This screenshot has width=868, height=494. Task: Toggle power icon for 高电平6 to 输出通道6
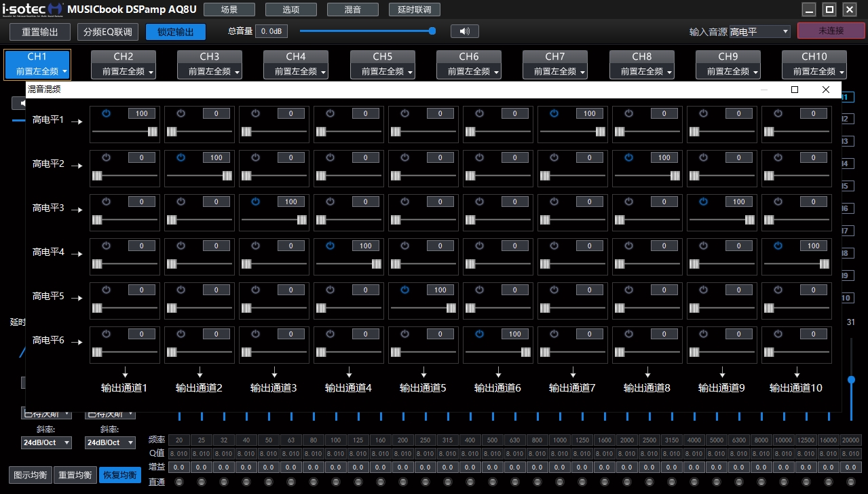[x=479, y=334]
